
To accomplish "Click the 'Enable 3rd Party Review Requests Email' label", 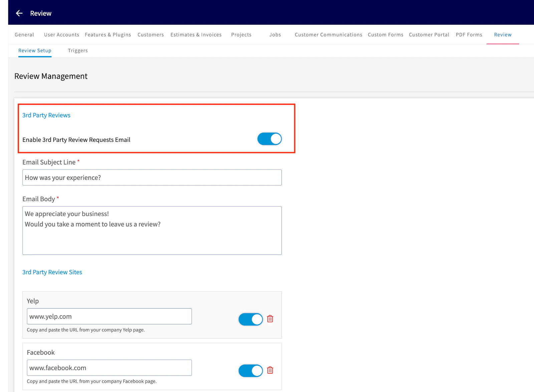I will point(76,140).
